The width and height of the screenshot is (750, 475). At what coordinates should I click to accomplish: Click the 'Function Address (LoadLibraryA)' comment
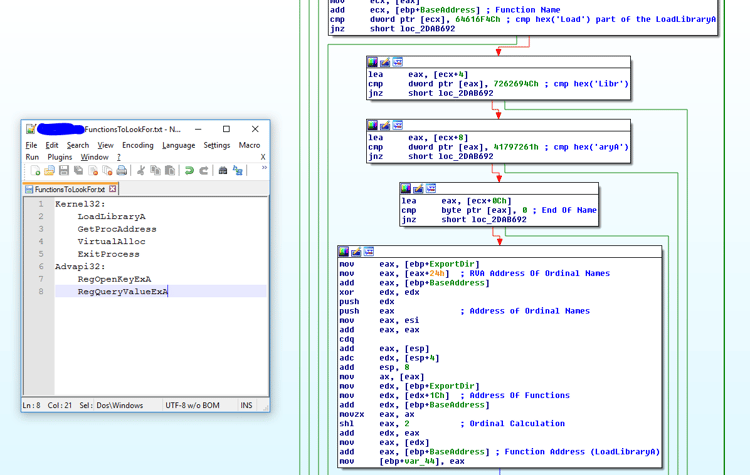coord(582,452)
